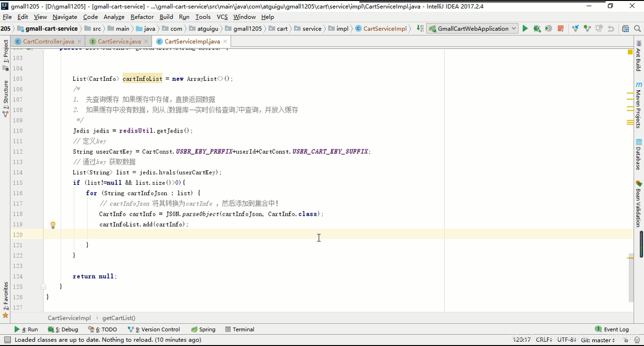Click the "Loaded classes are up to date" status message

pyautogui.click(x=108, y=340)
